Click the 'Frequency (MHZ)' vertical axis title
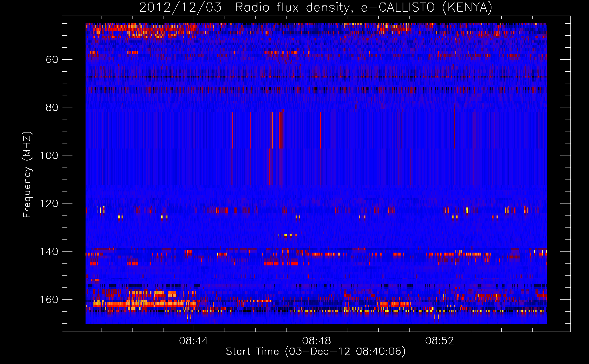This screenshot has width=589, height=364. click(x=27, y=175)
